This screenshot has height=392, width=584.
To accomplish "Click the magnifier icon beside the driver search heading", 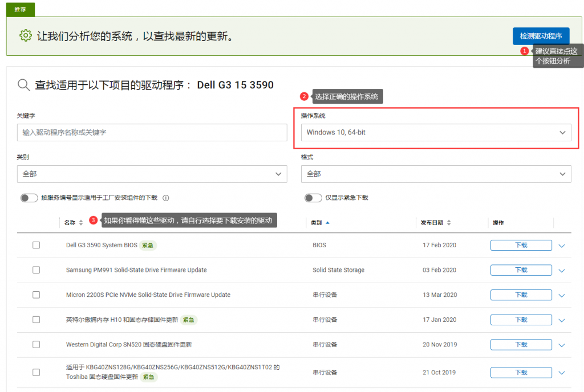I will pos(23,85).
